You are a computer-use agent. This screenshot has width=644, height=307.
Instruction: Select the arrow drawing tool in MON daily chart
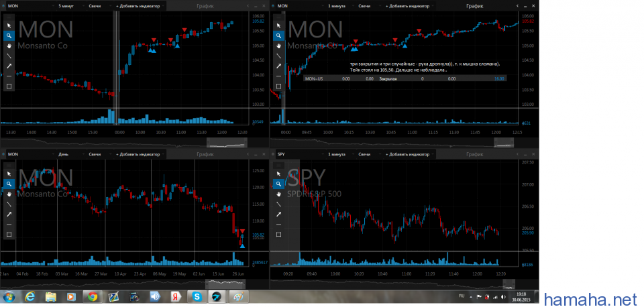click(9, 214)
